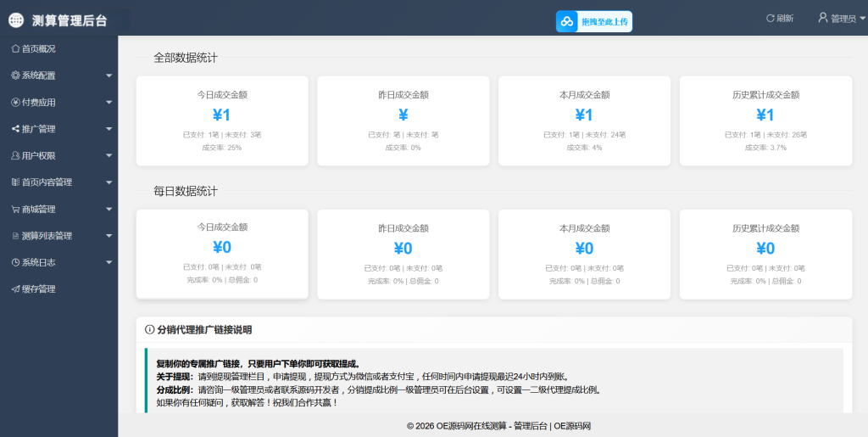Expand the 付费应用 menu arrow
The height and width of the screenshot is (437, 868).
click(x=109, y=103)
